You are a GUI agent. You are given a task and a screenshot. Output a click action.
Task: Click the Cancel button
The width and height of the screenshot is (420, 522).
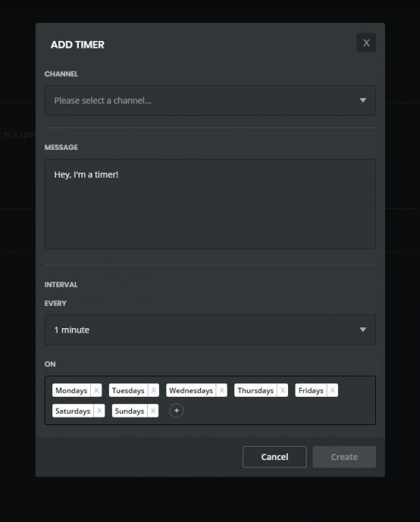click(275, 456)
